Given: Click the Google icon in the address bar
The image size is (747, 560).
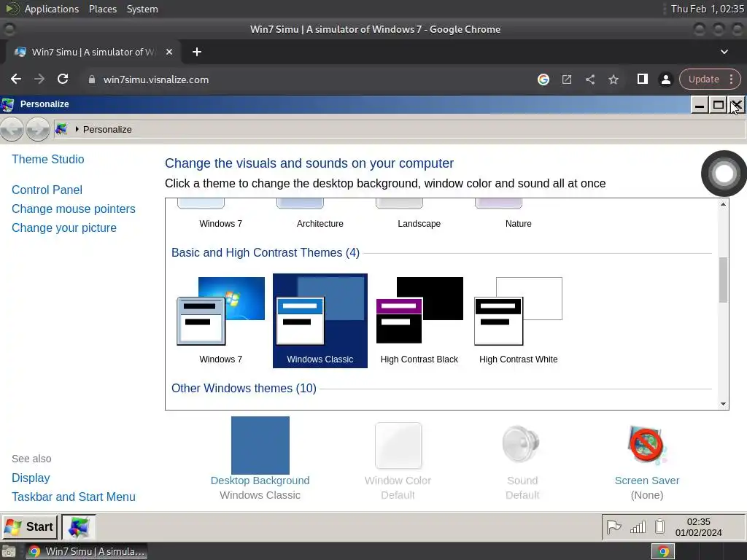Looking at the screenshot, I should pos(543,79).
